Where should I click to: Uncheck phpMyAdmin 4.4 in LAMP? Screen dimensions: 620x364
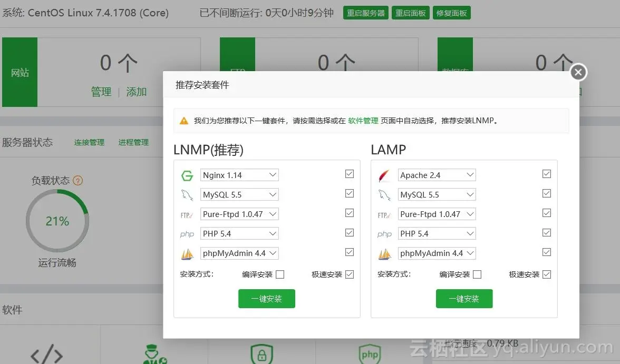pos(546,252)
